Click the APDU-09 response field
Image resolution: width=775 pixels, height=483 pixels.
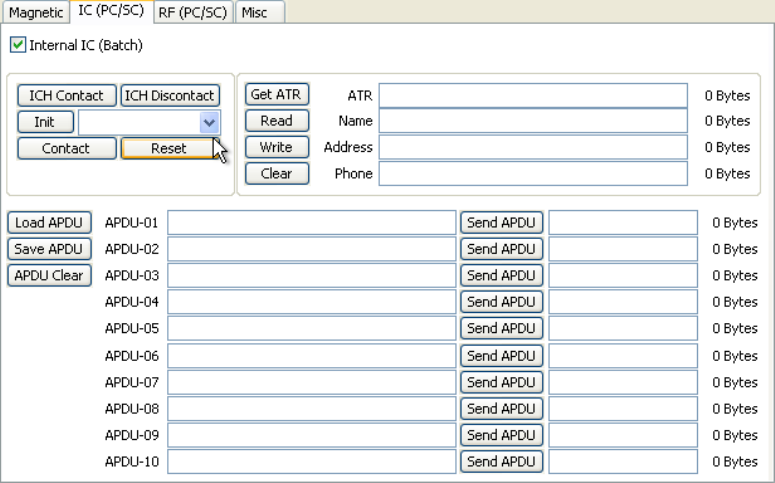(x=623, y=435)
